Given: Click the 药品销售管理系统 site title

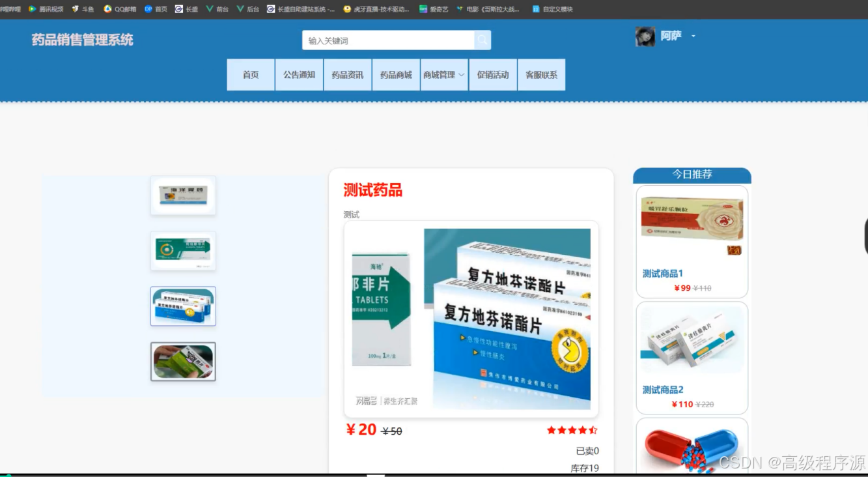Looking at the screenshot, I should pos(83,40).
